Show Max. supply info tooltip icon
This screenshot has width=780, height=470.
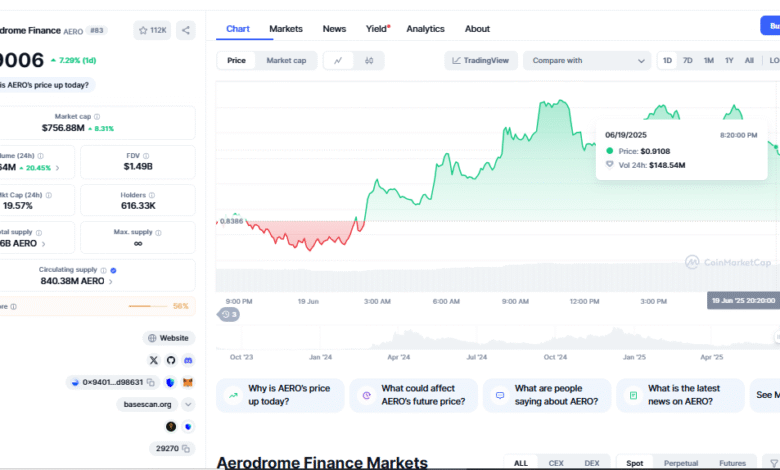158,232
